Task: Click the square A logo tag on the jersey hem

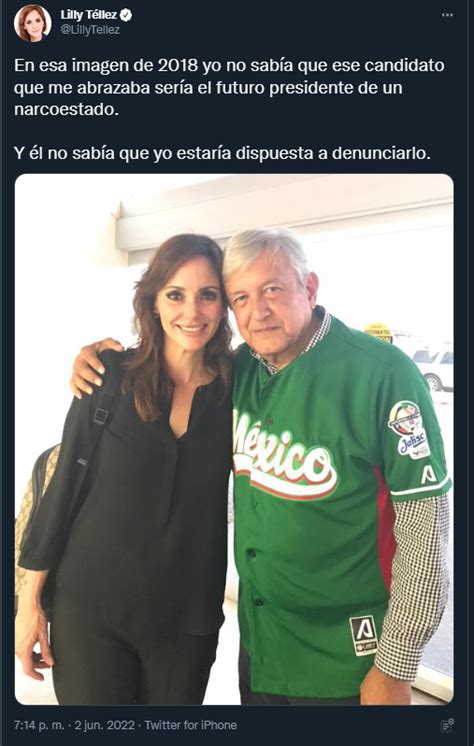Action: [363, 634]
